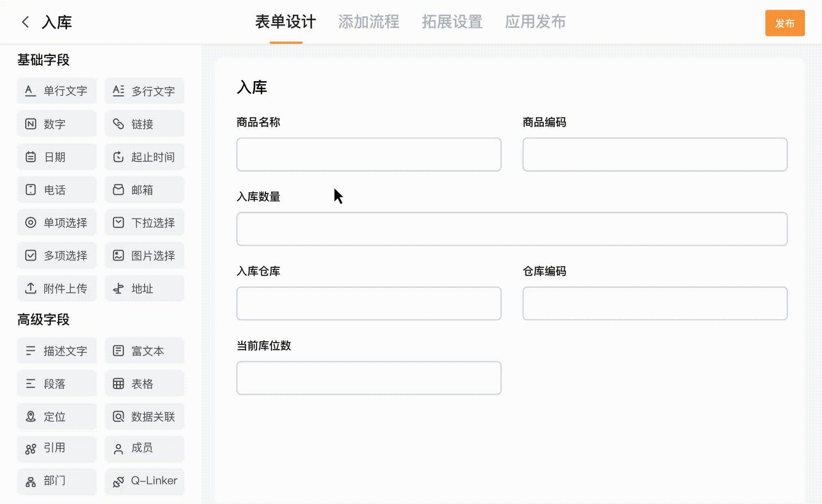
Task: Click the 仓库编码 field label
Action: point(544,271)
